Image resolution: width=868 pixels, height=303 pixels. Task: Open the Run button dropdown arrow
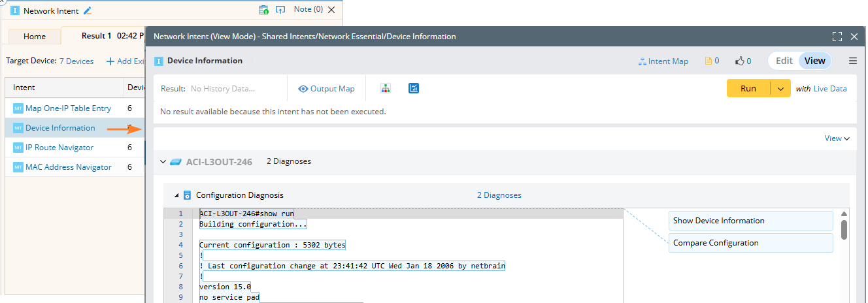tap(780, 89)
